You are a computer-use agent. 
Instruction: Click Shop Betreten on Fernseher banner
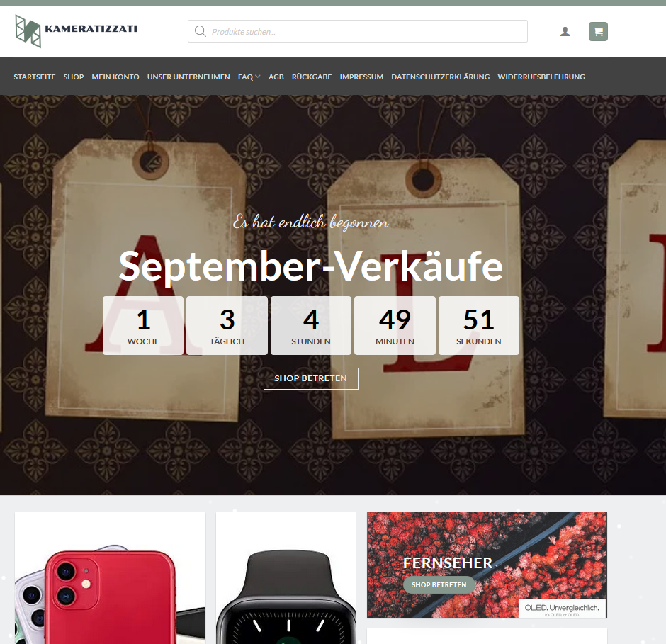pyautogui.click(x=439, y=585)
